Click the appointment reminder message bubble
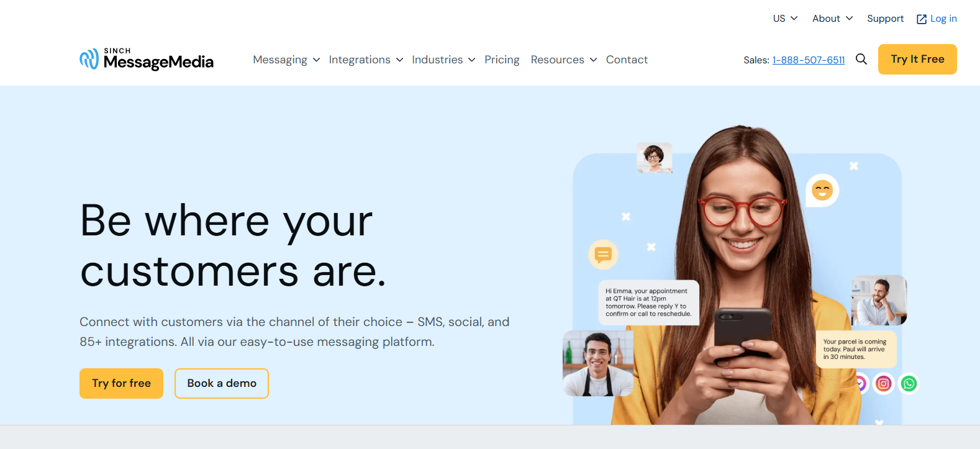The width and height of the screenshot is (980, 449). point(648,302)
